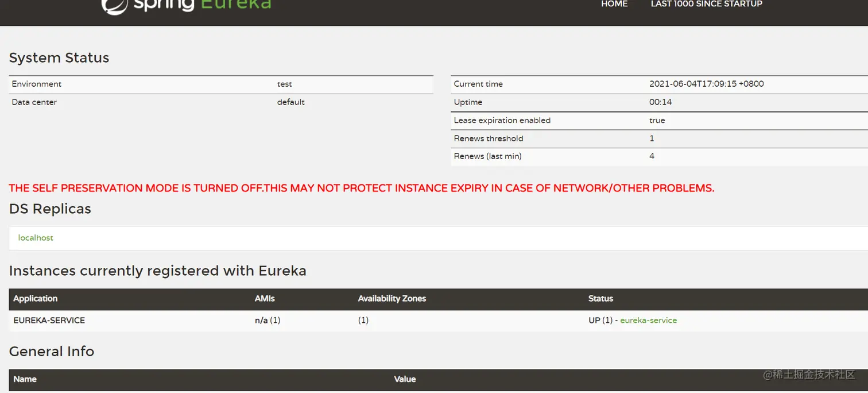Click the Value column header

point(405,379)
